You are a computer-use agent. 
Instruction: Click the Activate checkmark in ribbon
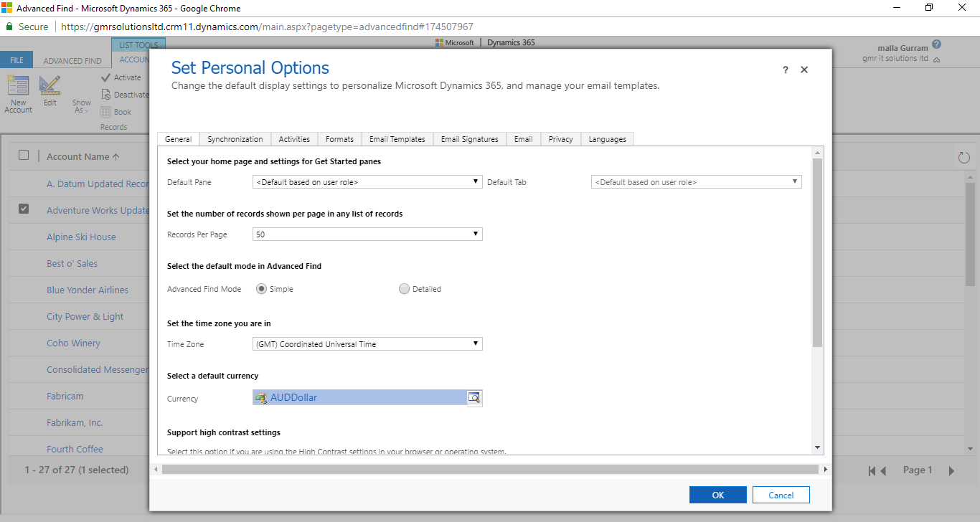click(x=105, y=77)
